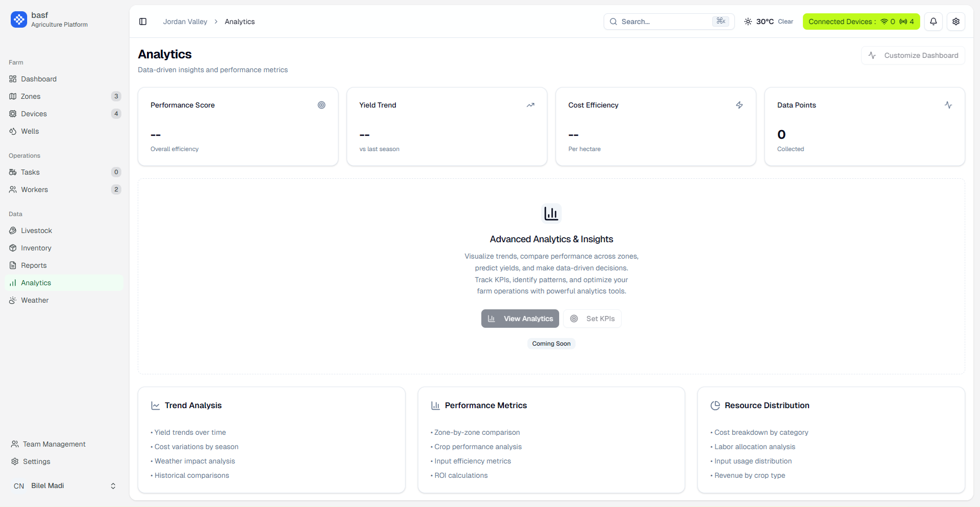The image size is (980, 507).
Task: Click the target icon on Performance Score card
Action: point(322,105)
